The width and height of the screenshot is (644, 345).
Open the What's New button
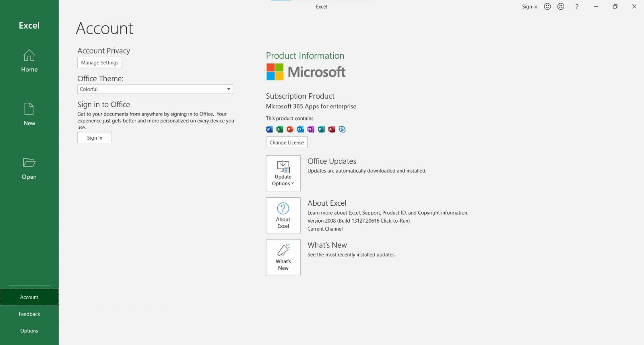[283, 257]
